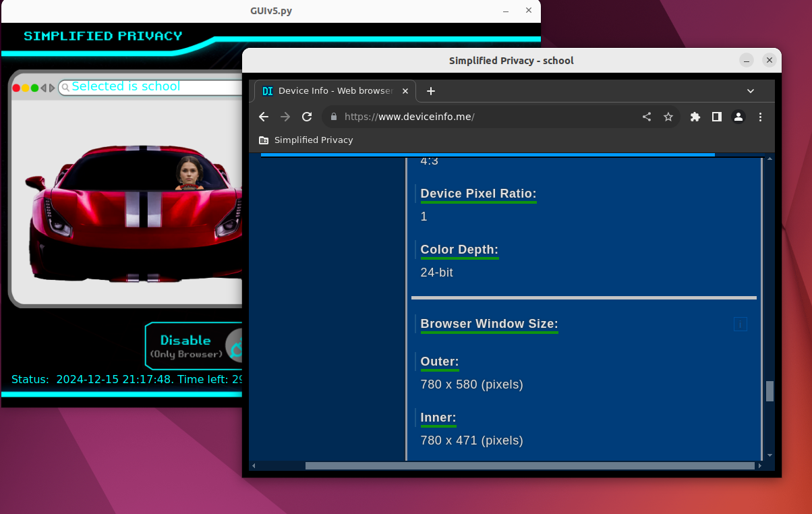Click the yellow dot in GUIv5 mock browser
This screenshot has height=514, width=812.
click(26, 88)
